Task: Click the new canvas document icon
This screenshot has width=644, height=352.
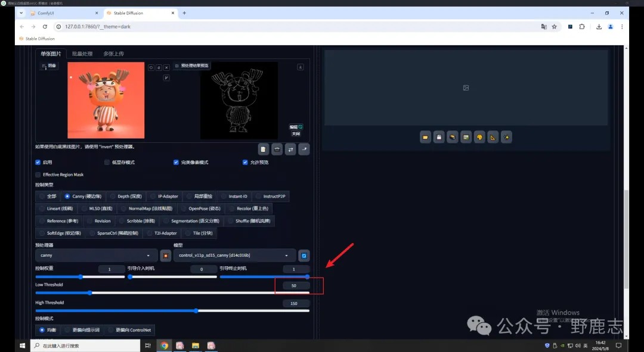Action: 264,149
